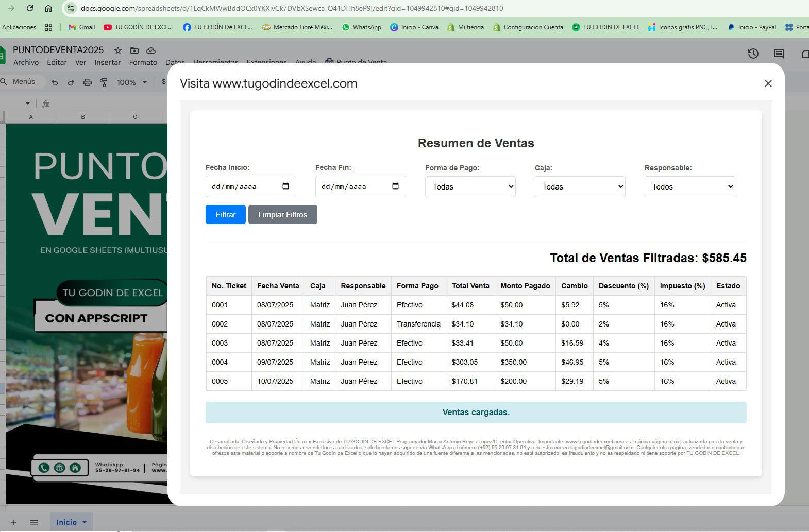Open the Aplicaciones grid icon

[x=48, y=27]
